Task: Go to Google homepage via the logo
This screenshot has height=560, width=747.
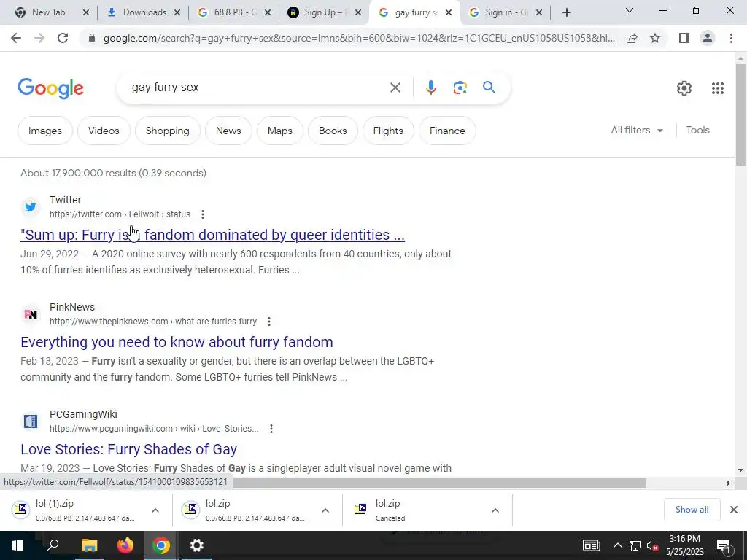Action: pos(50,88)
